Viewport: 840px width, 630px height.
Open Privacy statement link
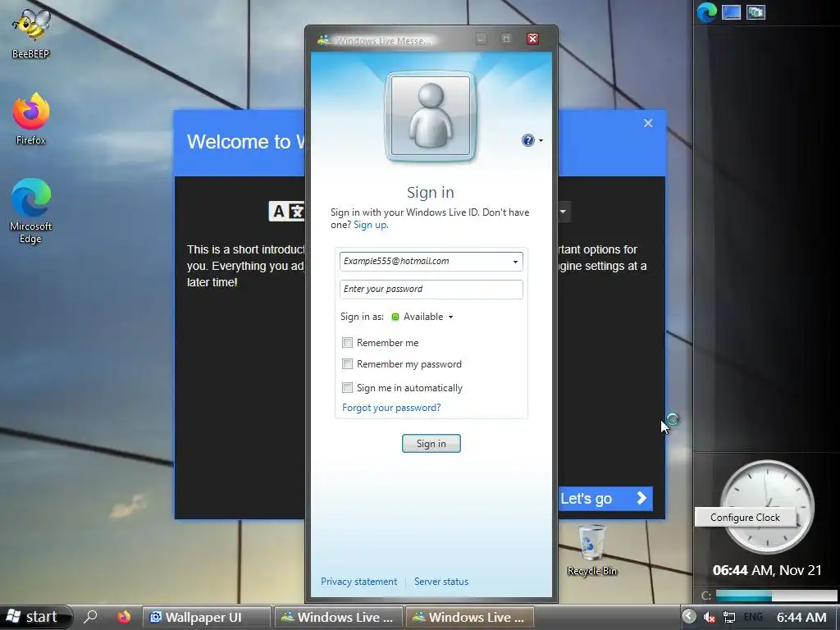(x=359, y=582)
